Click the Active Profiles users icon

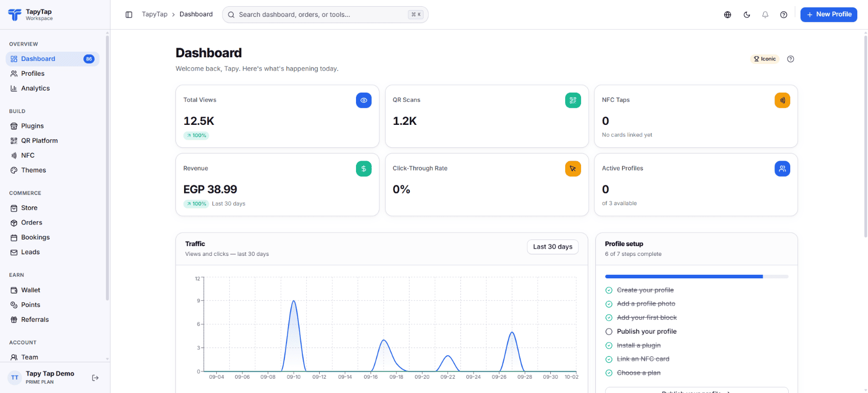(x=782, y=169)
